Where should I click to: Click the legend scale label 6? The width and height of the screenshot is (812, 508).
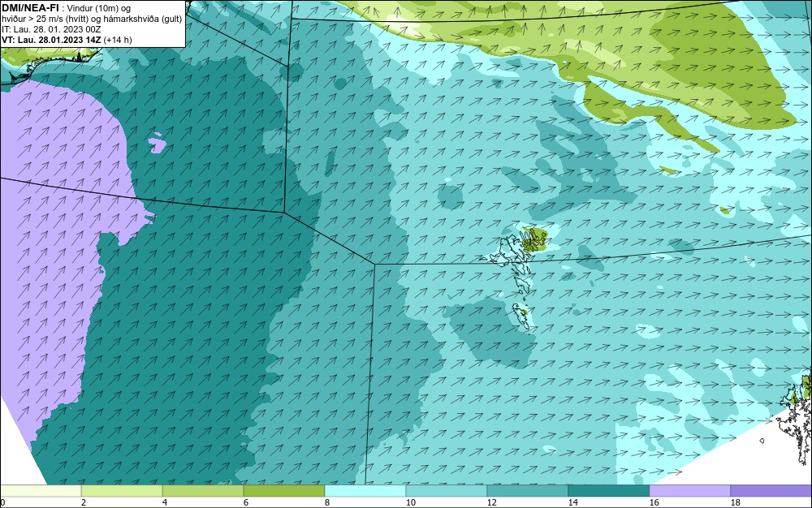[245, 502]
